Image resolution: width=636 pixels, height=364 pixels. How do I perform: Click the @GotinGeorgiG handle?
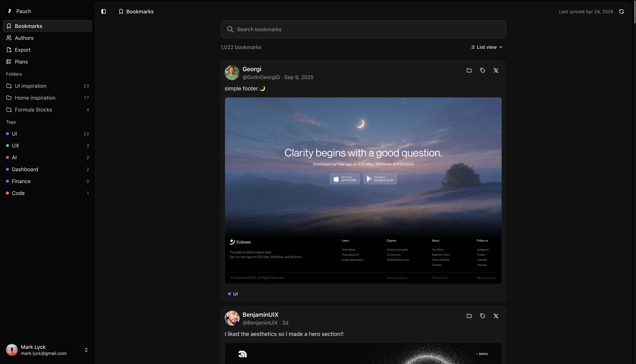point(261,77)
